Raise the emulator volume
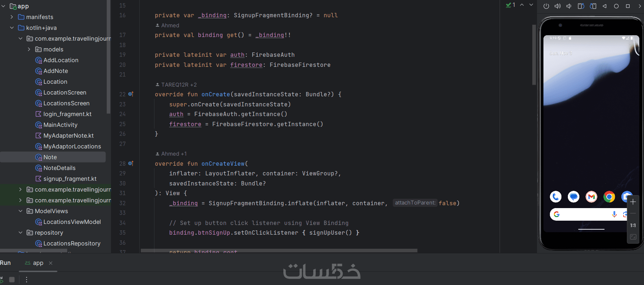644x285 pixels. click(557, 6)
